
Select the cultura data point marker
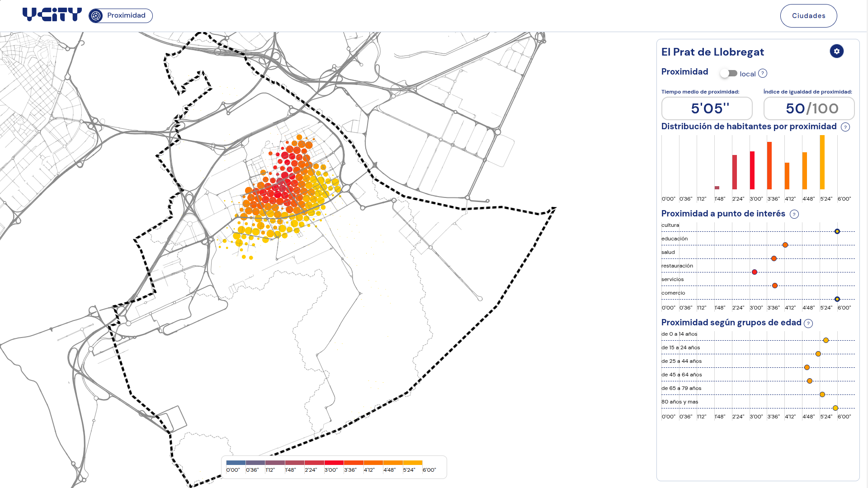pos(837,231)
